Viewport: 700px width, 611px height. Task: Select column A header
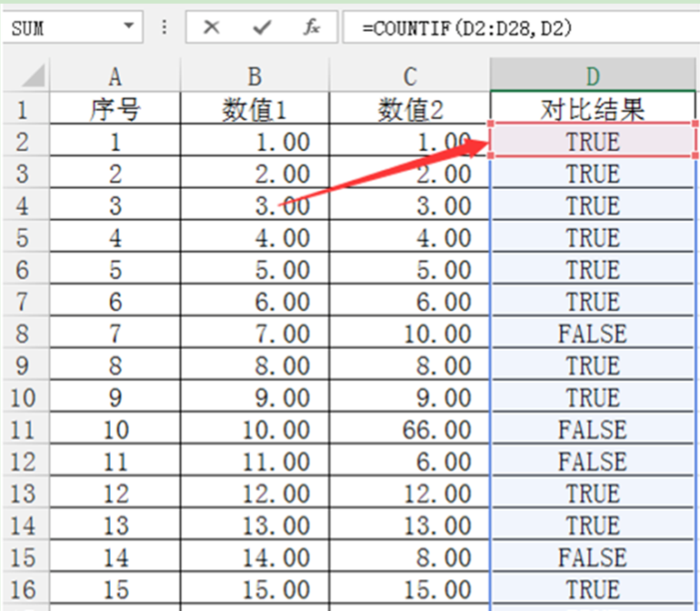coord(115,75)
